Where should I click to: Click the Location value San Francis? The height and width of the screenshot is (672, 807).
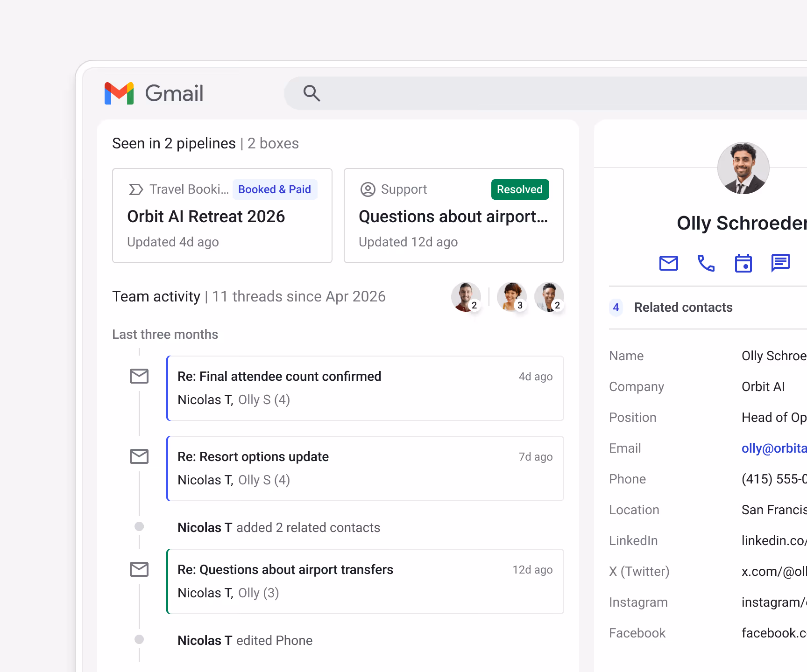pyautogui.click(x=774, y=510)
